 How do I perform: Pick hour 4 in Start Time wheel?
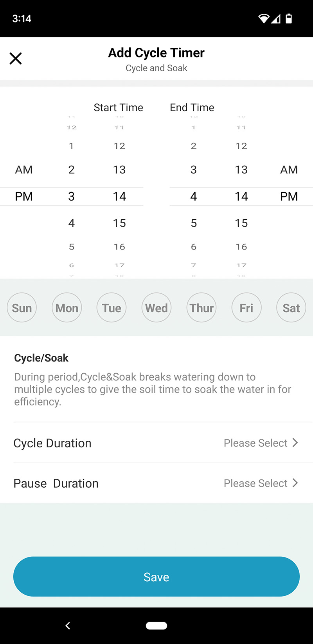(71, 223)
